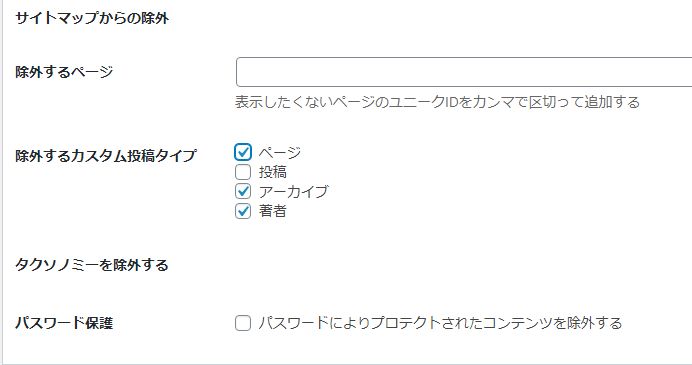Uncheck the アーカイブ checkbox
Image resolution: width=692 pixels, height=365 pixels.
pos(243,192)
